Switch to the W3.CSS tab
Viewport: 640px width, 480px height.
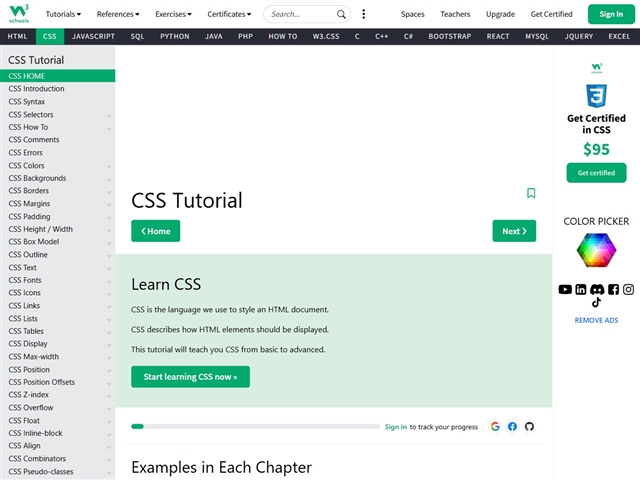point(326,36)
